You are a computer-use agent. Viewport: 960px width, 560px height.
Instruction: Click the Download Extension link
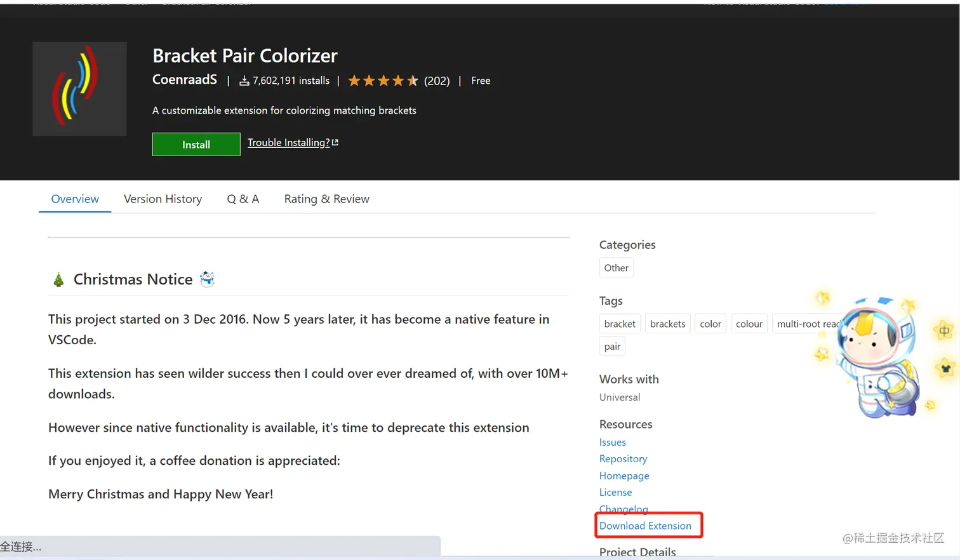pos(645,526)
